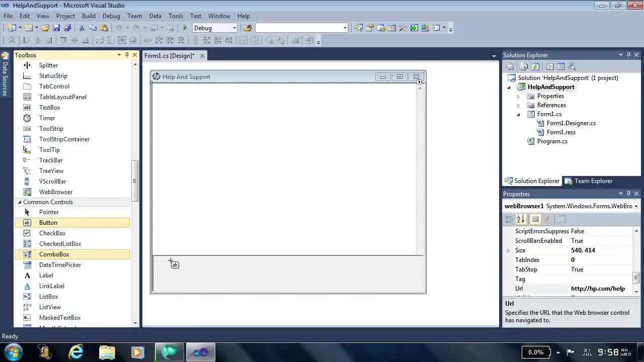
Task: Show Properties list button in Properties panel
Action: point(535,219)
